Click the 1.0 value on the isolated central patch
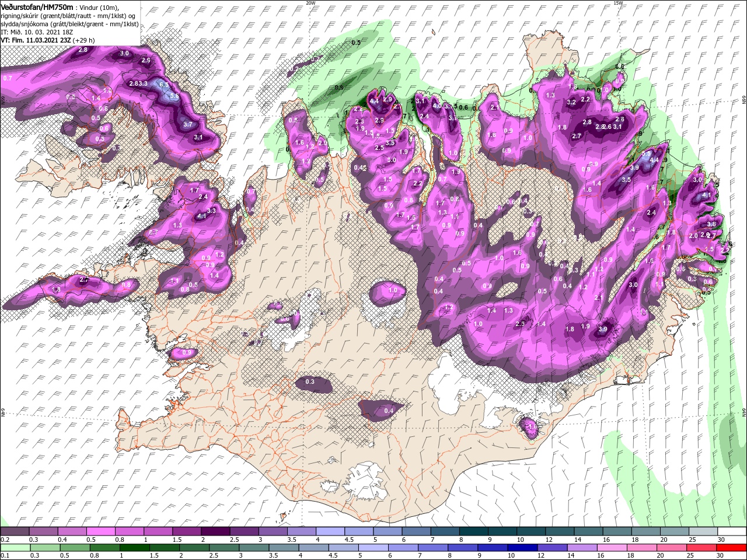 (393, 290)
